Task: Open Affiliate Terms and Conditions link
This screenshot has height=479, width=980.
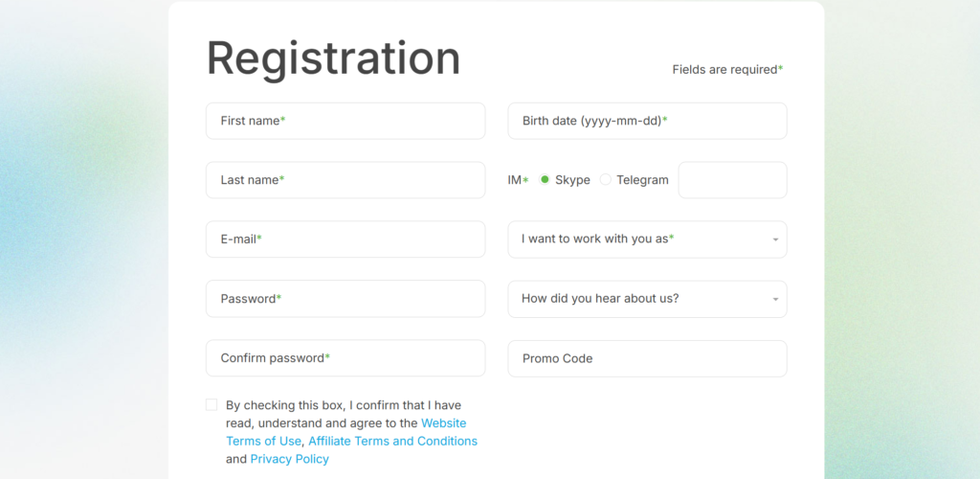Action: pyautogui.click(x=392, y=441)
